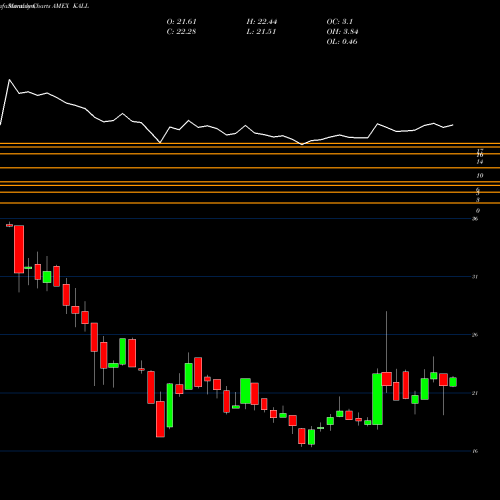Click the AMEX KALL ticker title
Screen dimensions: 500x500
pos(70,6)
